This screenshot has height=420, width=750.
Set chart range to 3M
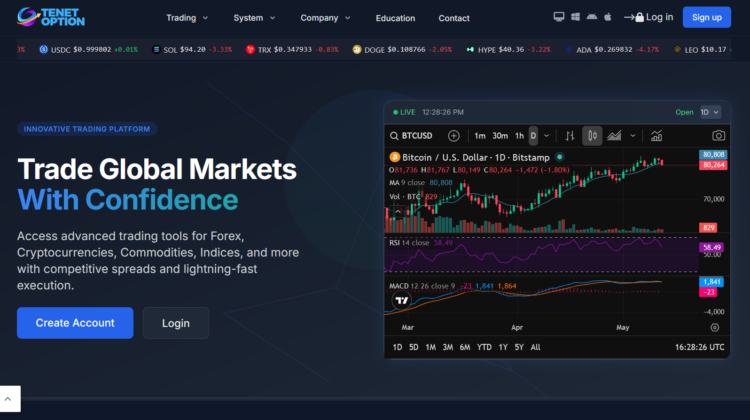click(448, 347)
